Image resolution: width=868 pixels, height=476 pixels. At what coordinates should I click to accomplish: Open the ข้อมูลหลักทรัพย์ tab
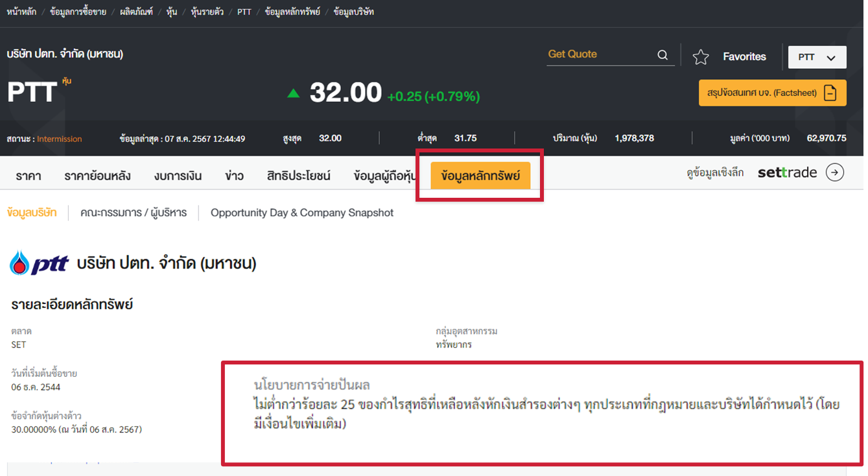[480, 176]
